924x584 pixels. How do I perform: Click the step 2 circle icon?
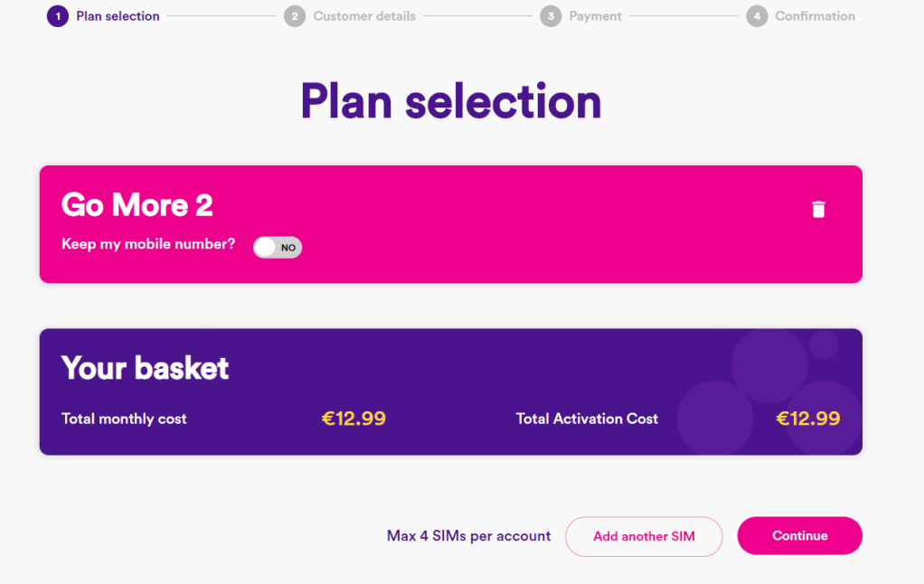pos(295,16)
